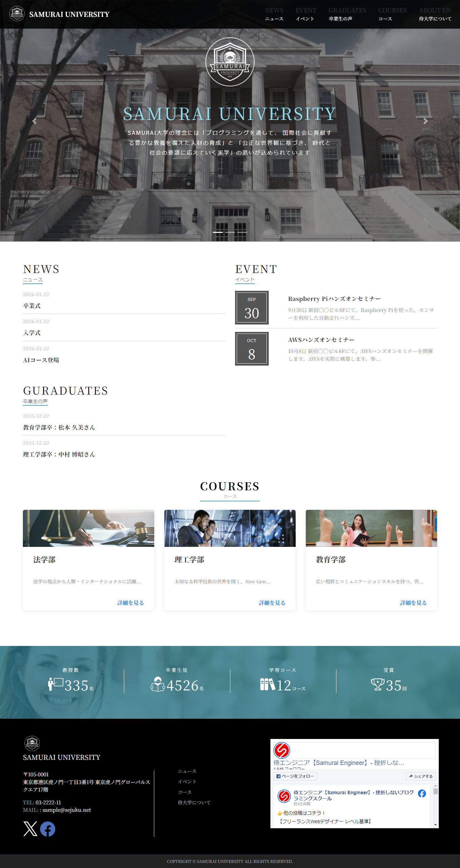
Task: Open the NEWS menu item
Action: click(x=274, y=14)
